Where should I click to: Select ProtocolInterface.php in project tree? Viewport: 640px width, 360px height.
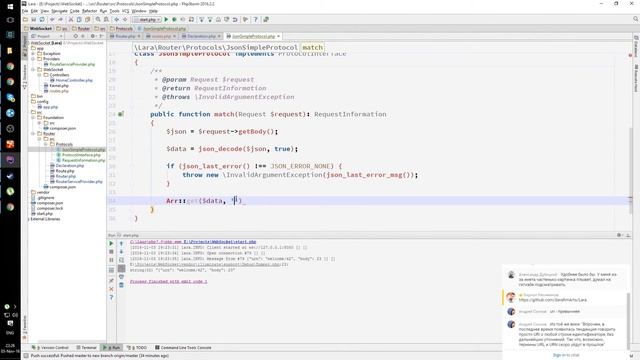(81, 155)
